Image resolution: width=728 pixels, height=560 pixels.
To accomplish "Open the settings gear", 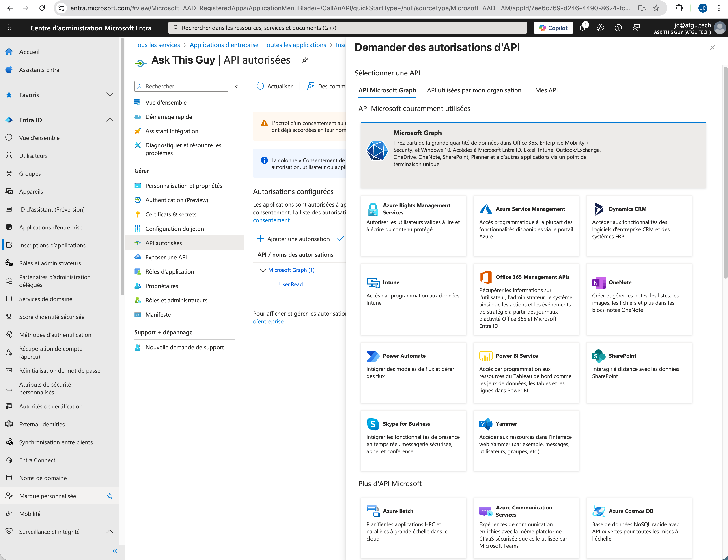I will coord(600,28).
